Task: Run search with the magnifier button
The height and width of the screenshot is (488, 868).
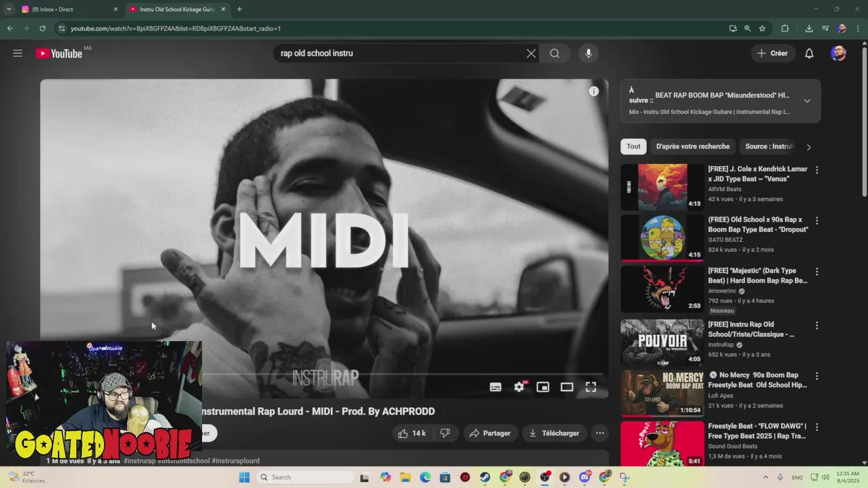Action: pyautogui.click(x=555, y=54)
